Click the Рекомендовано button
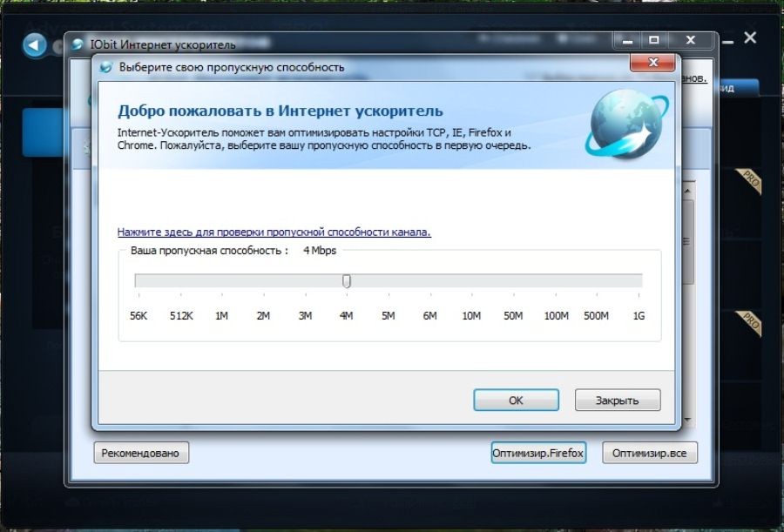Screen dimensions: 784x532 (141, 453)
